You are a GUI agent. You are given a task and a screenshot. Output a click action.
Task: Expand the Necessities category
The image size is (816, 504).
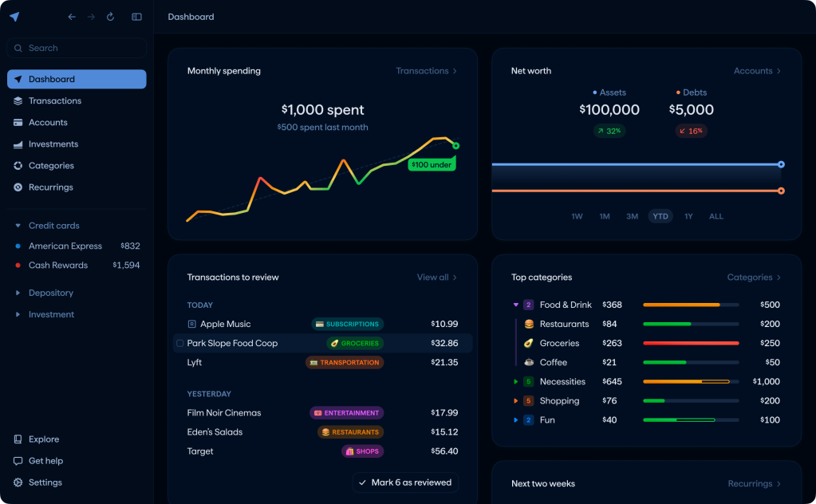click(514, 381)
